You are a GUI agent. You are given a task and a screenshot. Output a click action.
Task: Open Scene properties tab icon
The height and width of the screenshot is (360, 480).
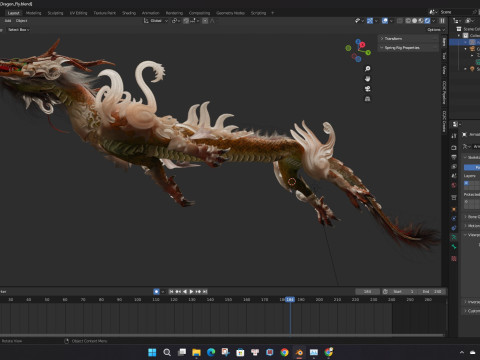[454, 176]
